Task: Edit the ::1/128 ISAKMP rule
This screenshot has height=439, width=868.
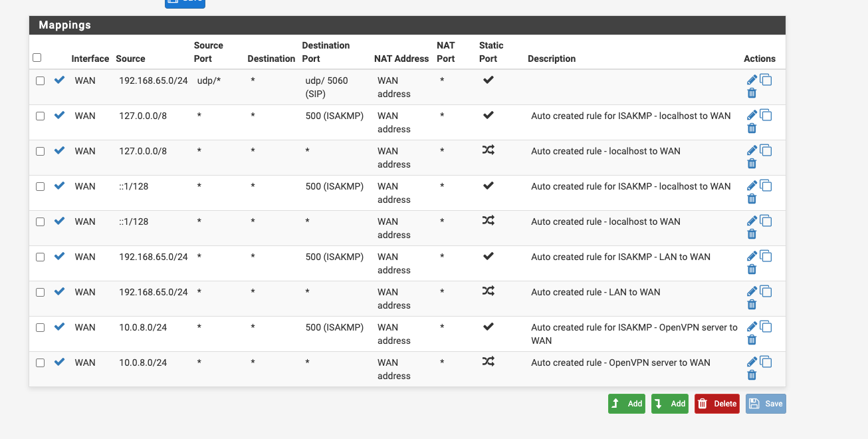Action: click(x=752, y=186)
